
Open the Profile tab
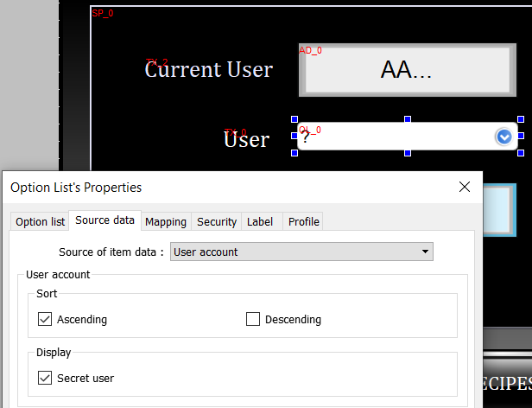click(303, 221)
